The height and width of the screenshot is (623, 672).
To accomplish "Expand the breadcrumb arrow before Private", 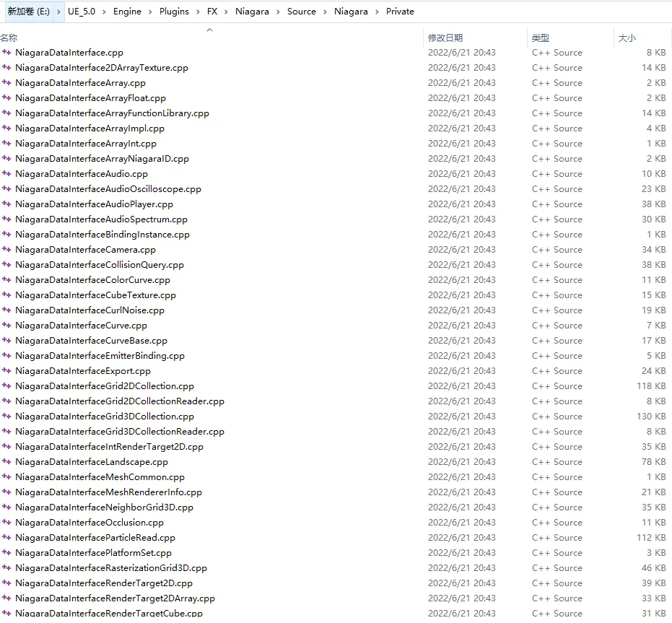I will coord(377,12).
